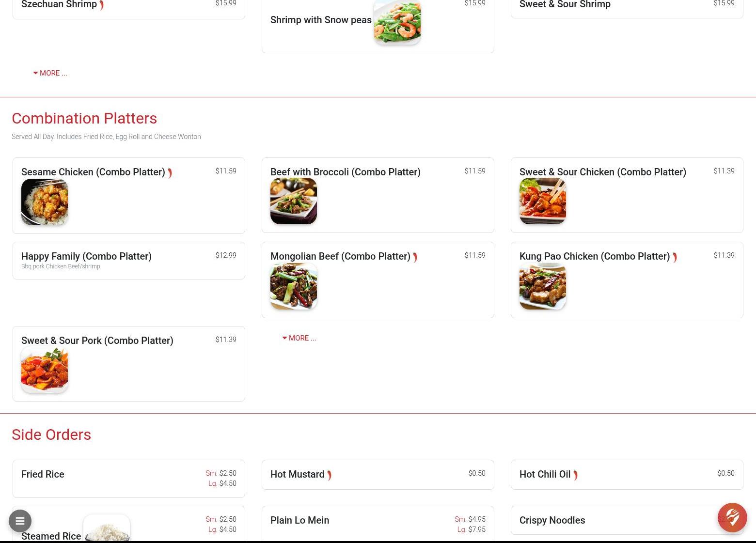Pick Kung Pao Chicken (Combo Platter) title
756x543 pixels.
(x=595, y=256)
